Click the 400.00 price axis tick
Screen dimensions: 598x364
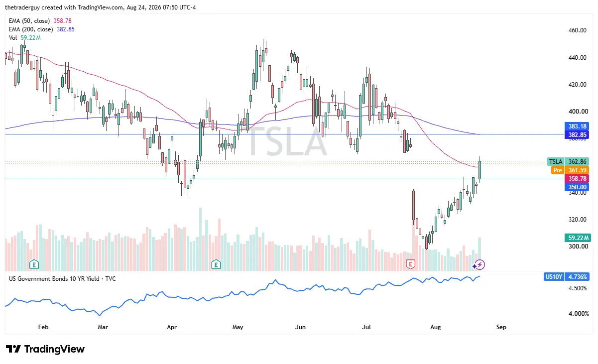(x=578, y=112)
